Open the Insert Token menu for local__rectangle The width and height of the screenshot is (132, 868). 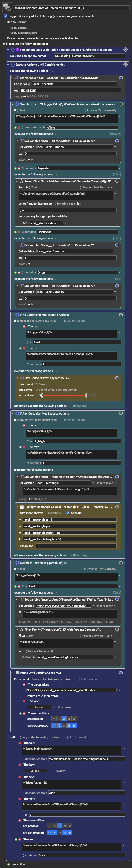[x=106, y=483]
